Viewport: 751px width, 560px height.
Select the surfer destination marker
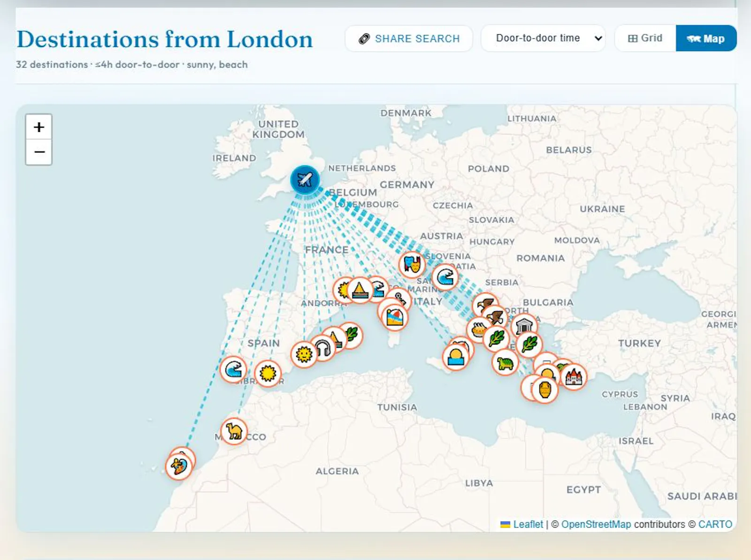pos(179,467)
